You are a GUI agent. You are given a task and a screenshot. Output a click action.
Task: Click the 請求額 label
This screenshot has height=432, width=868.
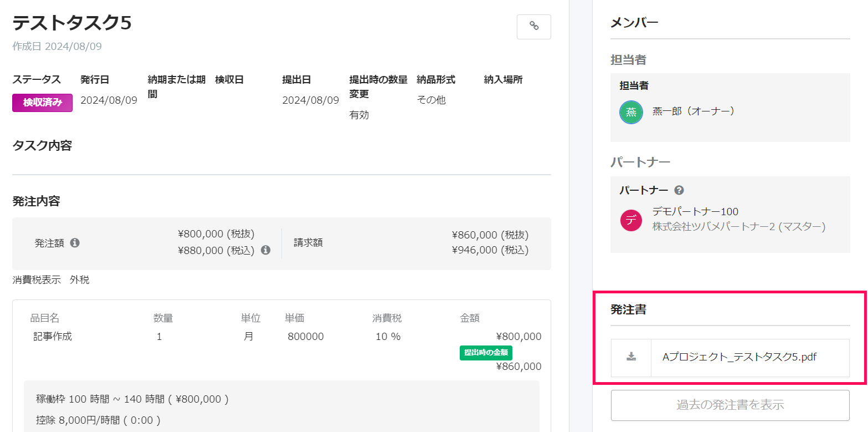(x=308, y=242)
